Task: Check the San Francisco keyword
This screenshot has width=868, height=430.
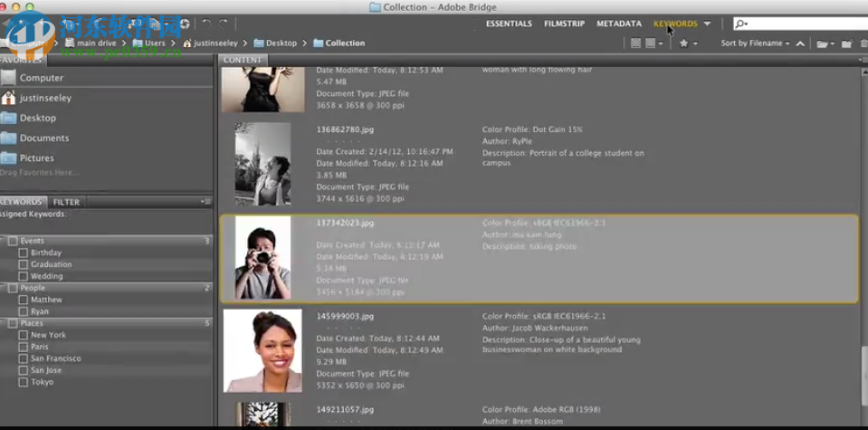Action: tap(23, 358)
